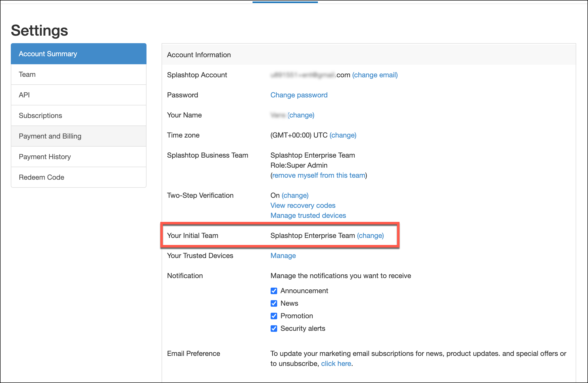Open View recovery codes link
This screenshot has width=588, height=383.
(303, 206)
